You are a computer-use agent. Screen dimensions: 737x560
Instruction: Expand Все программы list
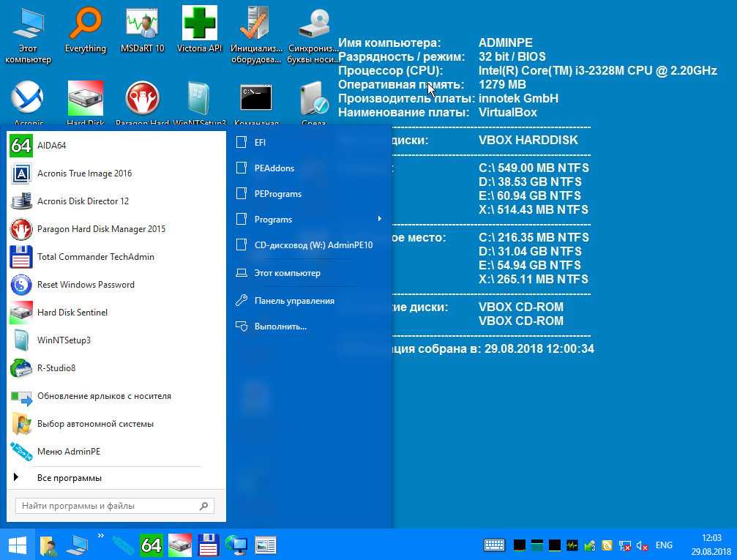[x=69, y=478]
